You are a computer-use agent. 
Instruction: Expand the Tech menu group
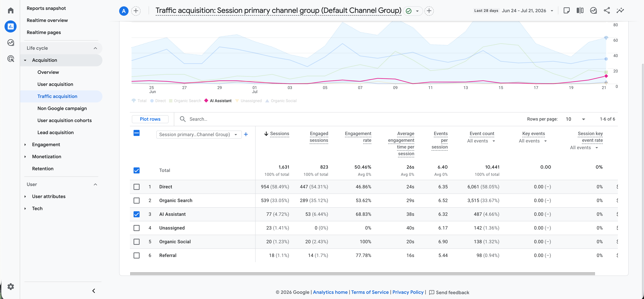coord(25,208)
